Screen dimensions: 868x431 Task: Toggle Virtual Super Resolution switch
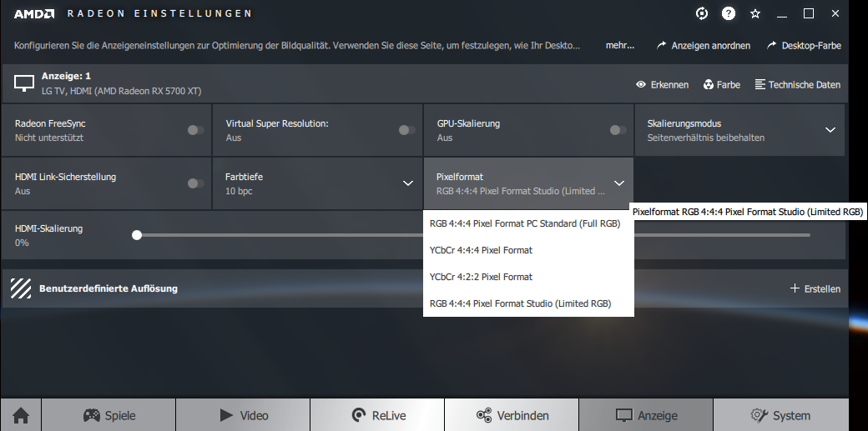[407, 130]
